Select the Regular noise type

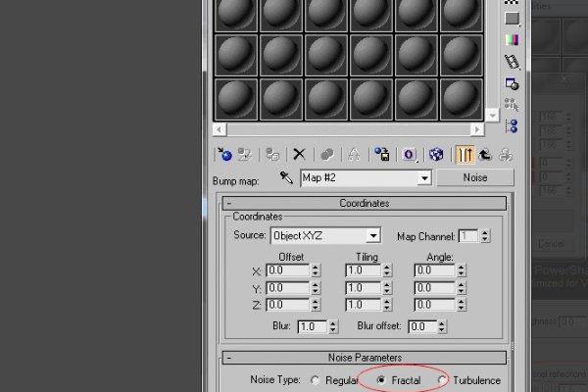[316, 380]
